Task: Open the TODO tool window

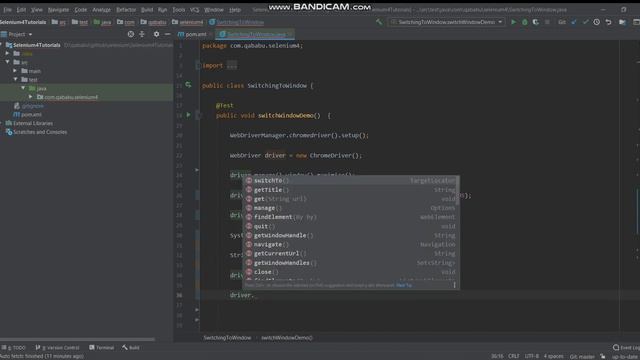Action: tap(14, 347)
